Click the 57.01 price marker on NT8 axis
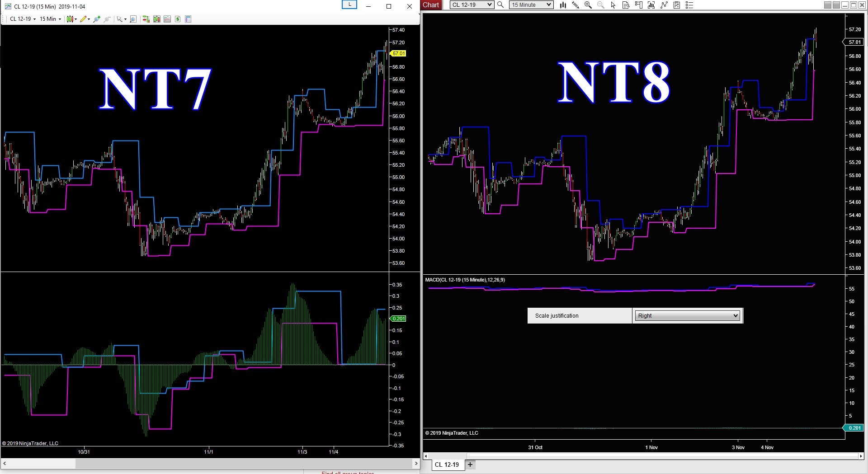Image resolution: width=868 pixels, height=474 pixels. coord(854,42)
